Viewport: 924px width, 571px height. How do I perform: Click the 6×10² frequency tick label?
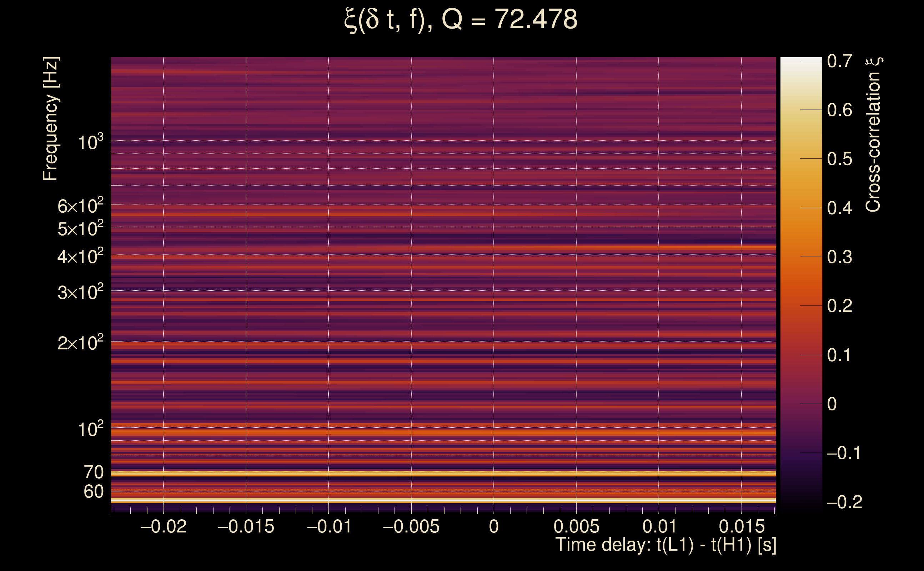(80, 206)
